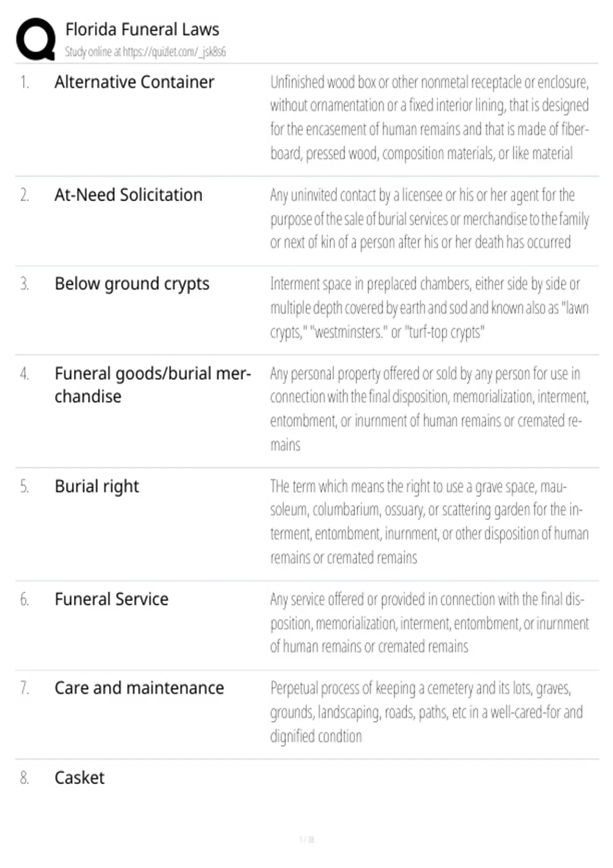
Task: Select the term Funeral goods/burial merchandise
Action: [153, 384]
